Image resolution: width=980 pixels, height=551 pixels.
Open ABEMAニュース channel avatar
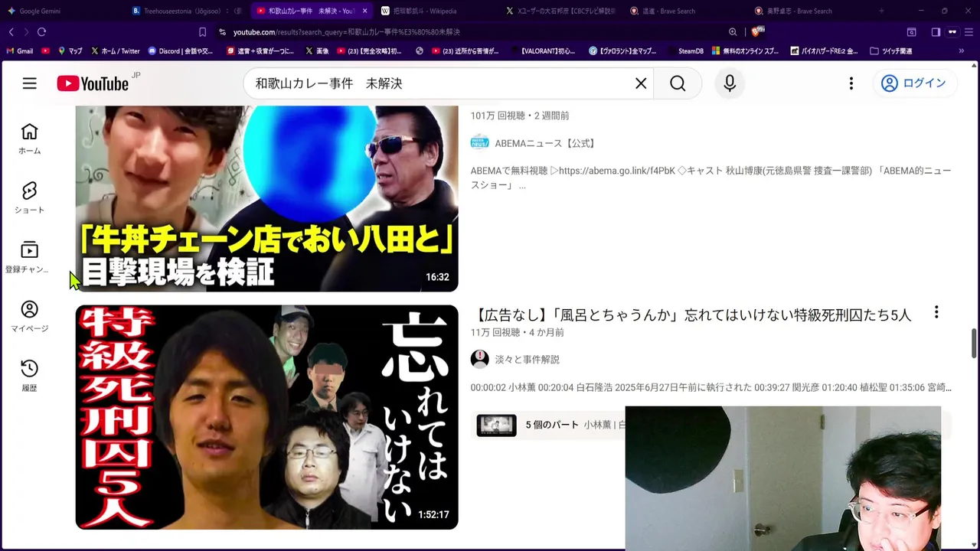coord(479,143)
